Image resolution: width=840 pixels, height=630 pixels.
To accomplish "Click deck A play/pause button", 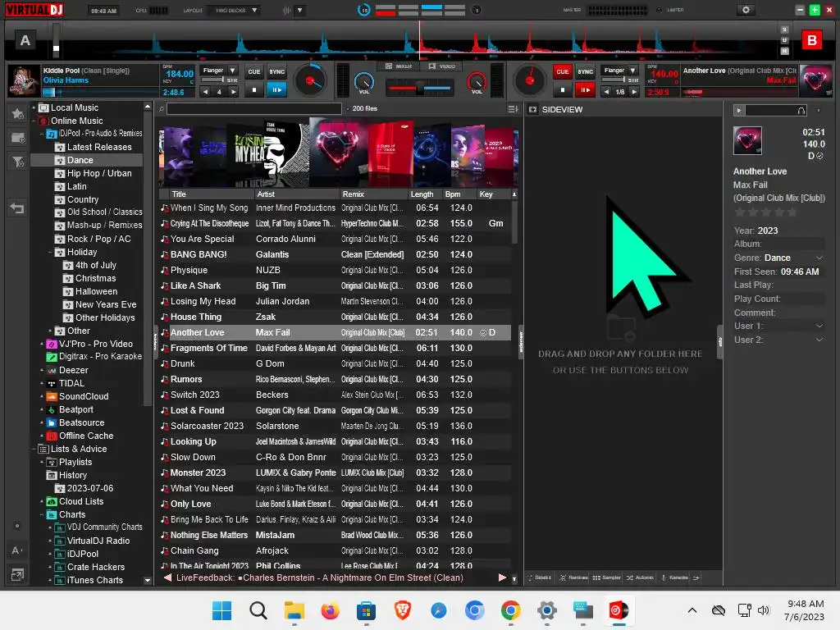I will point(276,90).
